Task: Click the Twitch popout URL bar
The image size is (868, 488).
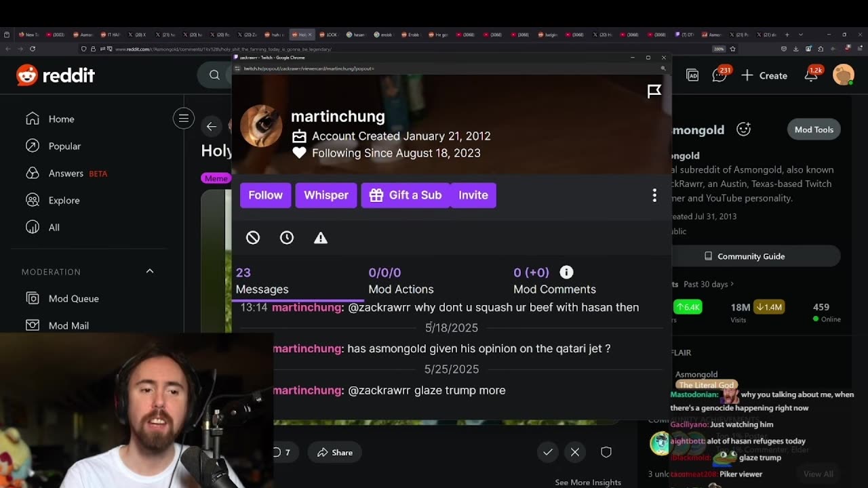Action: tap(448, 68)
